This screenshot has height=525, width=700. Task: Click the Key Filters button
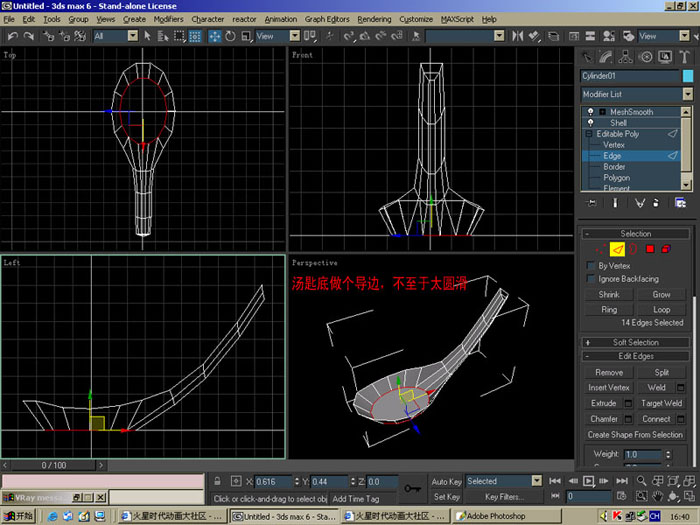[504, 497]
